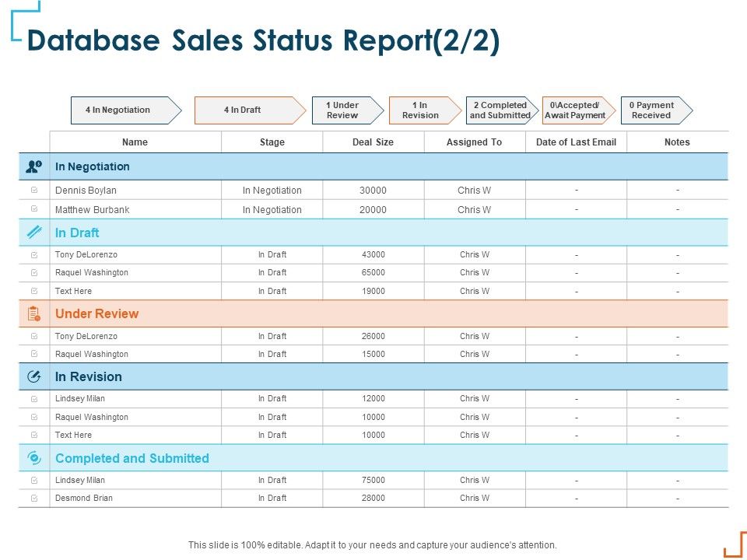Screen dimensions: 747x560
Task: Click the people icon beside In Negotiation
Action: [34, 166]
